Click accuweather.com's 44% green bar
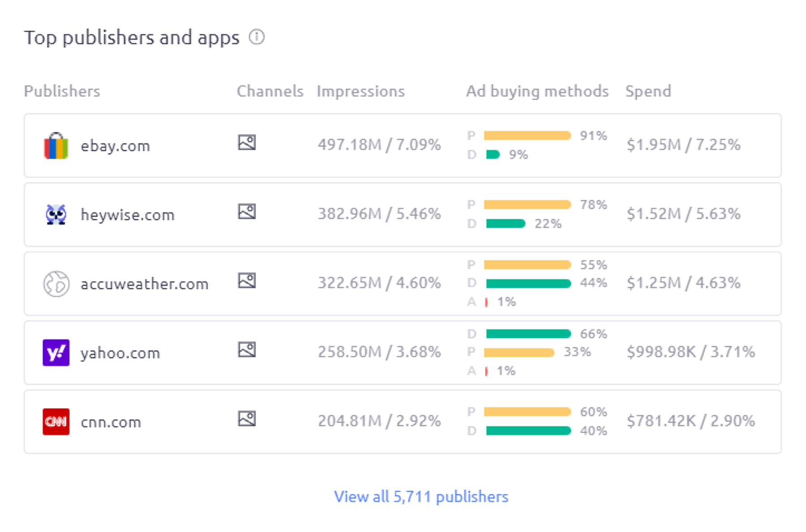The width and height of the screenshot is (806, 532). click(x=528, y=283)
